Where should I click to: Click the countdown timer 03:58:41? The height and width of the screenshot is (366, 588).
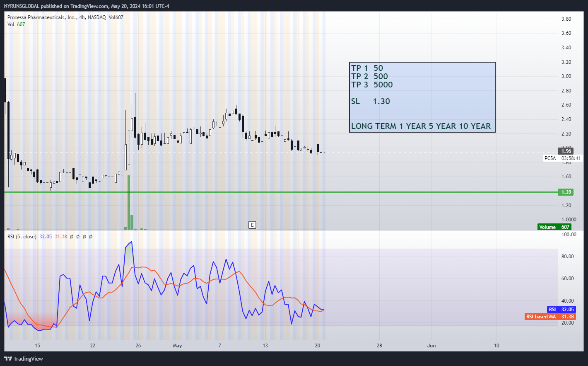pyautogui.click(x=571, y=158)
